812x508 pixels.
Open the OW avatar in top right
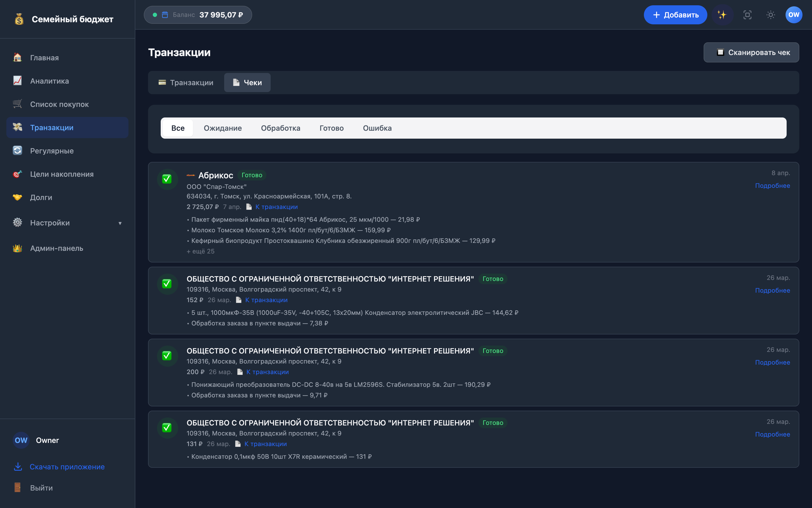(x=793, y=15)
